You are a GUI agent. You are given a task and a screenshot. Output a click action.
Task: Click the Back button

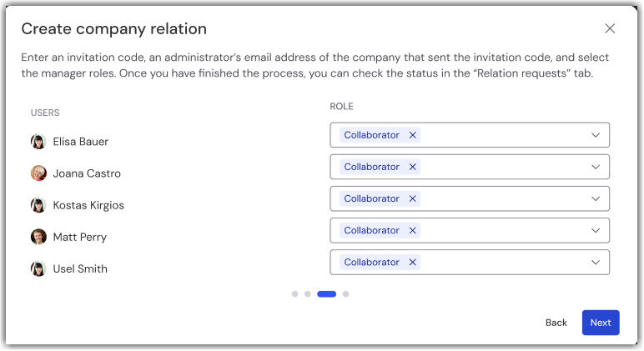[556, 323]
